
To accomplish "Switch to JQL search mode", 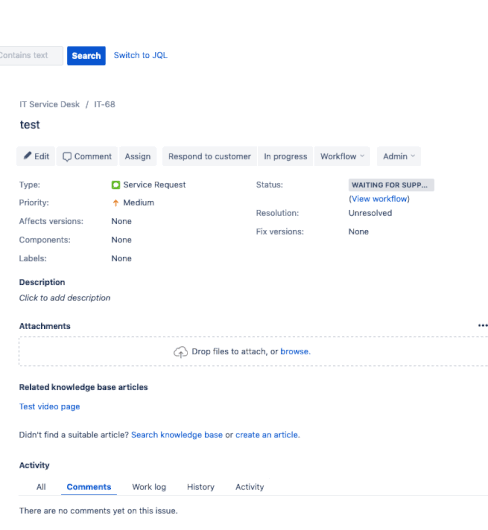I will (x=140, y=55).
